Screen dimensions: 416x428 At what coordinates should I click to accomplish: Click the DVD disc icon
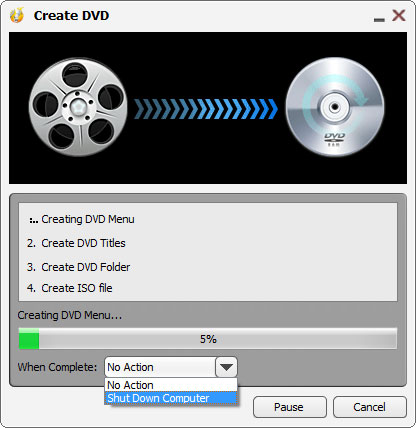pyautogui.click(x=335, y=107)
